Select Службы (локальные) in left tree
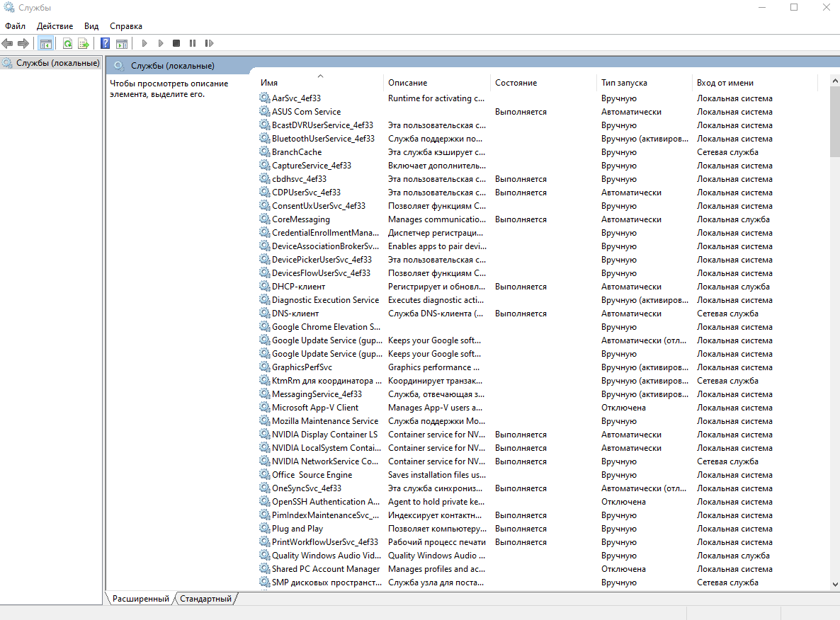 point(57,63)
